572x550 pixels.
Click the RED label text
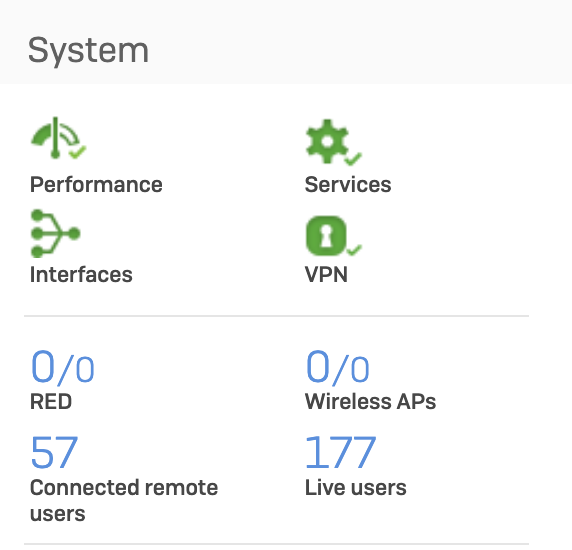coord(51,402)
